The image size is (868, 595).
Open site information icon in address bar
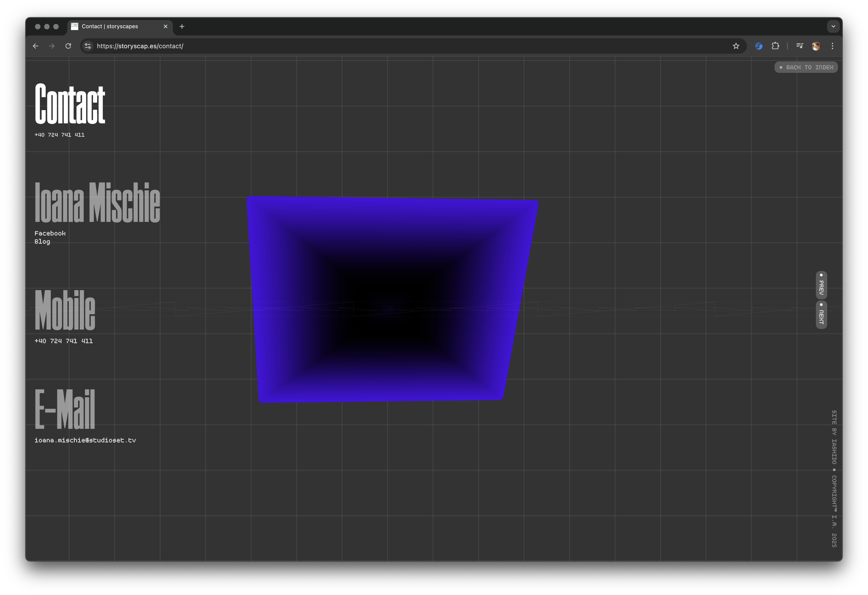coord(88,46)
